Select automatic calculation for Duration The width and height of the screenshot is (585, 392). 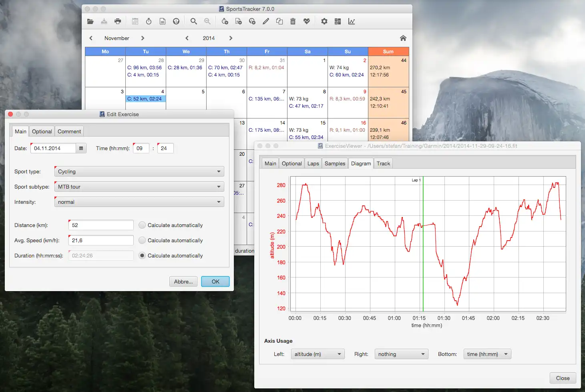click(x=142, y=256)
